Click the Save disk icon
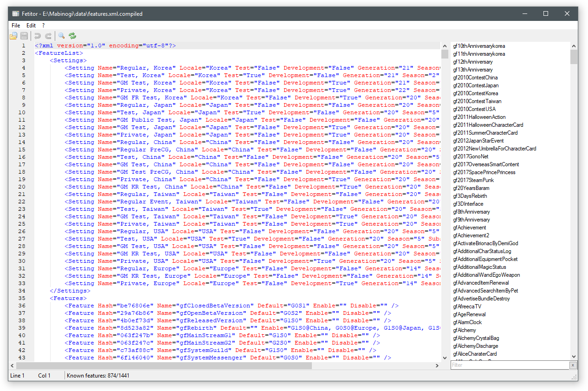 (x=24, y=36)
